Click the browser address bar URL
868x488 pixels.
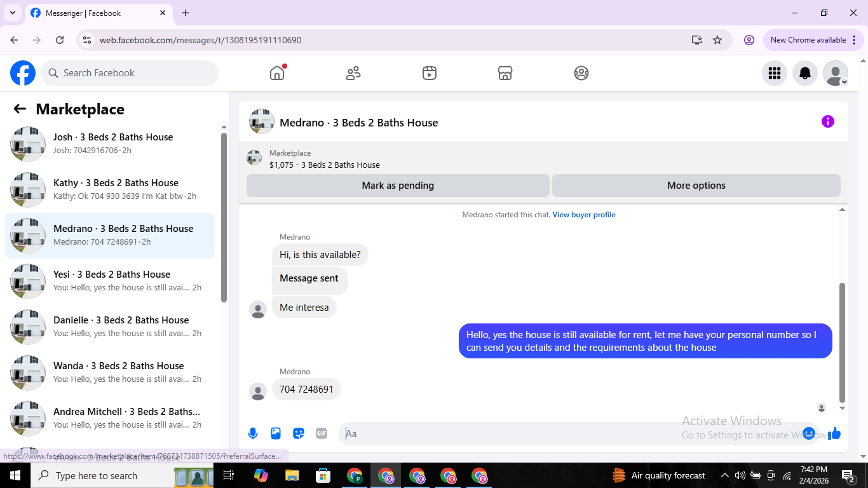(200, 40)
